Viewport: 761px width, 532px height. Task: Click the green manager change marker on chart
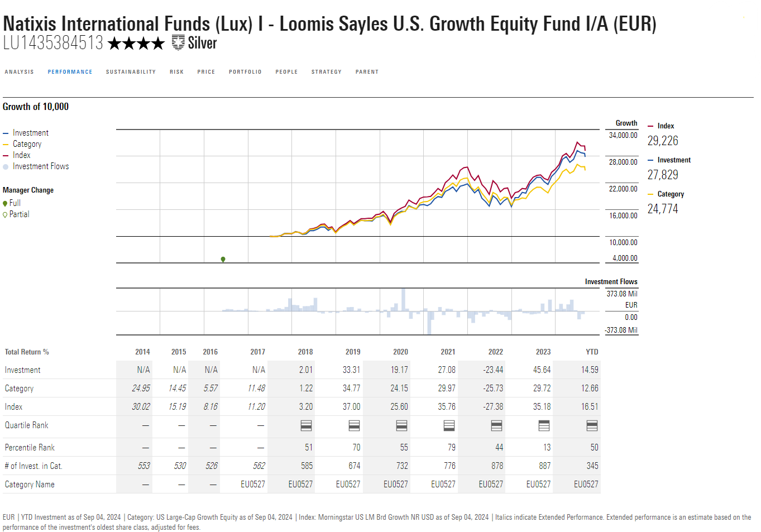tap(223, 259)
